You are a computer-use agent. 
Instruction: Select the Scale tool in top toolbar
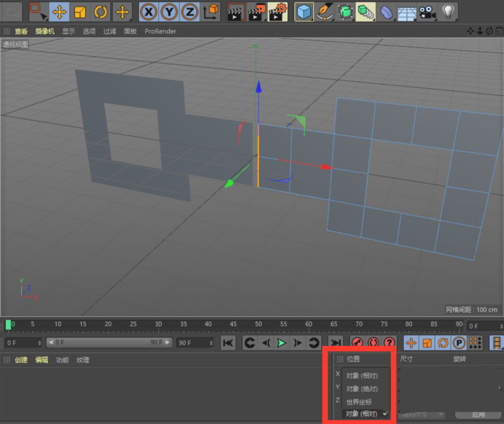[x=80, y=12]
